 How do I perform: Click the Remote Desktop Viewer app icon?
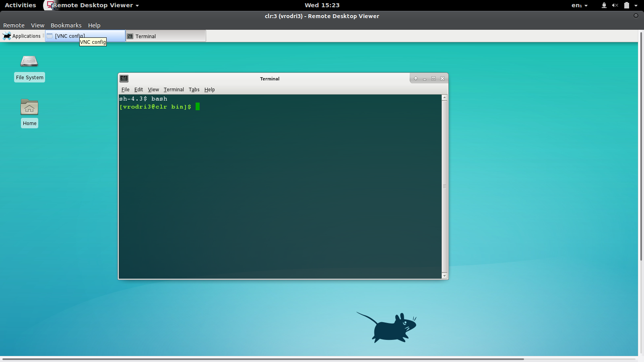(x=51, y=5)
